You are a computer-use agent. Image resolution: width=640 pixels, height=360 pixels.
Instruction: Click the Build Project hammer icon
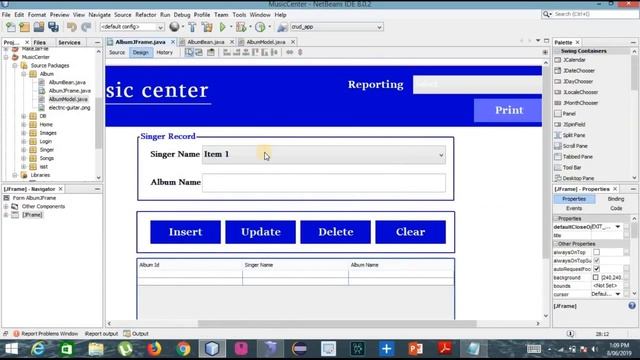click(192, 27)
